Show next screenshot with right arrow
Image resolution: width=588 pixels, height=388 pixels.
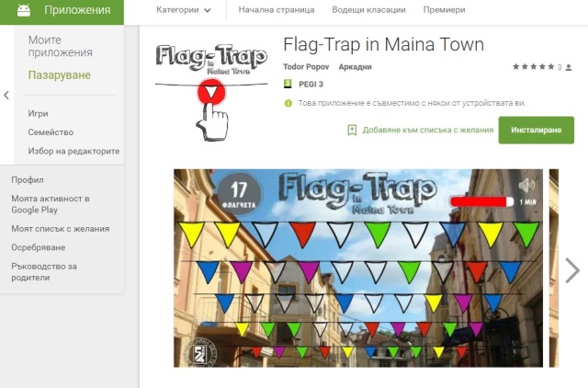coord(572,269)
